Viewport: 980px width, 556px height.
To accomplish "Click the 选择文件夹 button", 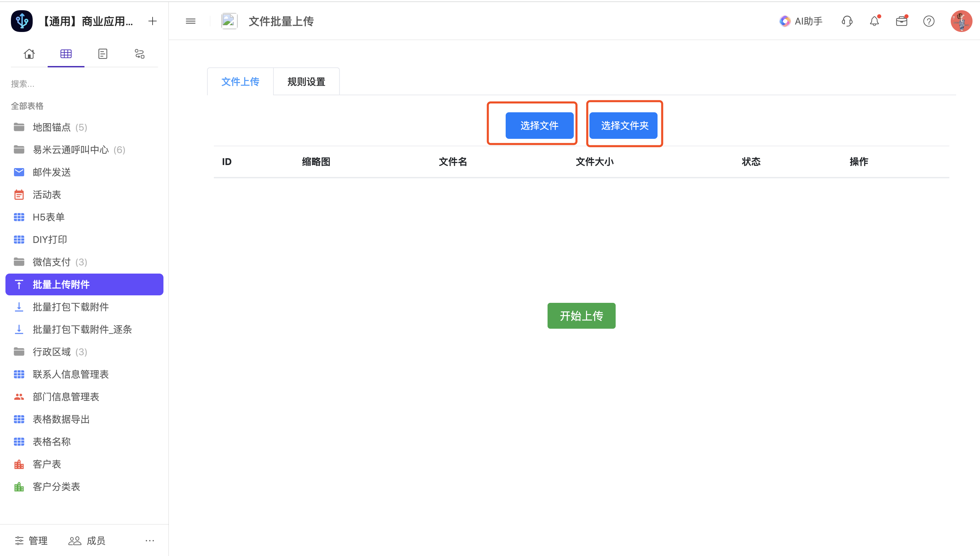I will (x=623, y=126).
